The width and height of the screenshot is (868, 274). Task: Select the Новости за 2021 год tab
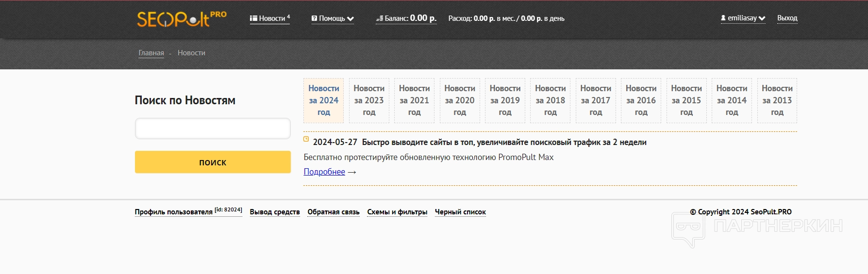pos(415,100)
